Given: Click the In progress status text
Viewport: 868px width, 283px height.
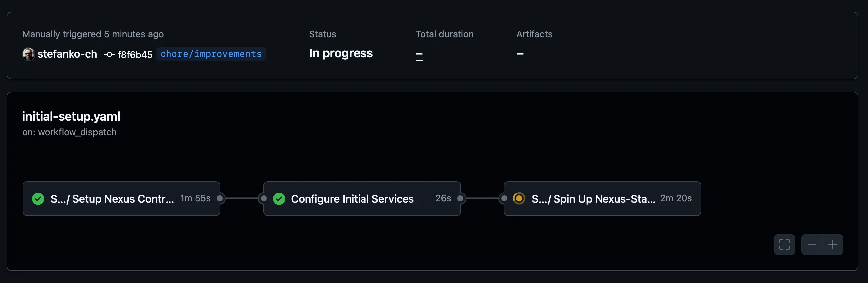Looking at the screenshot, I should [341, 53].
